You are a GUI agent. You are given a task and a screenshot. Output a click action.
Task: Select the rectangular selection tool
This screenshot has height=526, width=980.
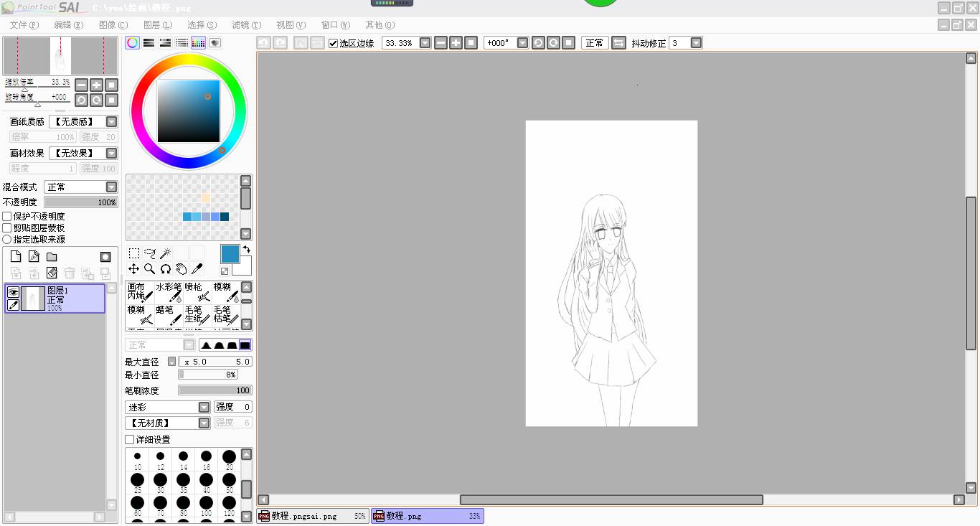[134, 253]
